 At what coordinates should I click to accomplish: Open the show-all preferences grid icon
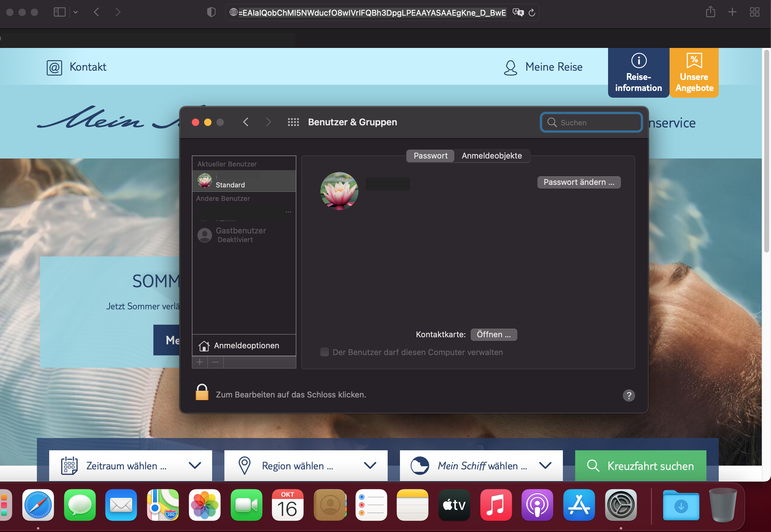tap(293, 122)
